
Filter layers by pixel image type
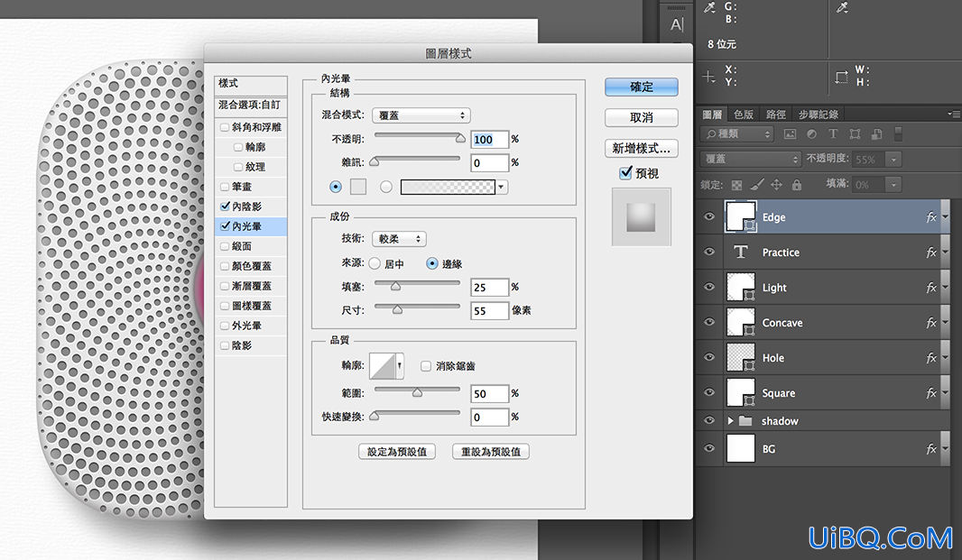[x=790, y=133]
